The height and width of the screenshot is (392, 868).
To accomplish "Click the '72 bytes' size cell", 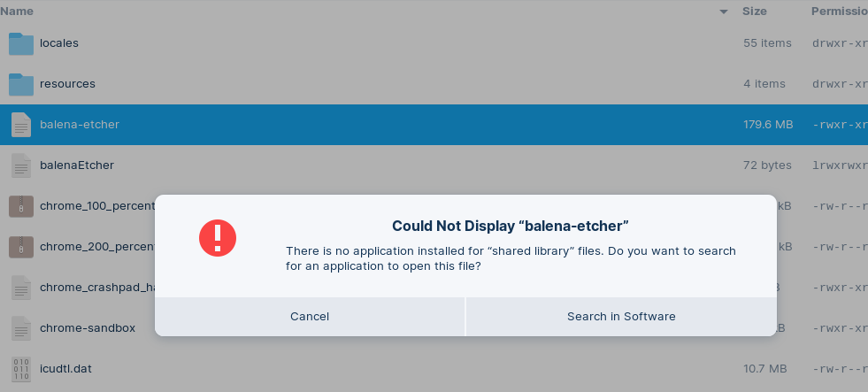I will [767, 165].
